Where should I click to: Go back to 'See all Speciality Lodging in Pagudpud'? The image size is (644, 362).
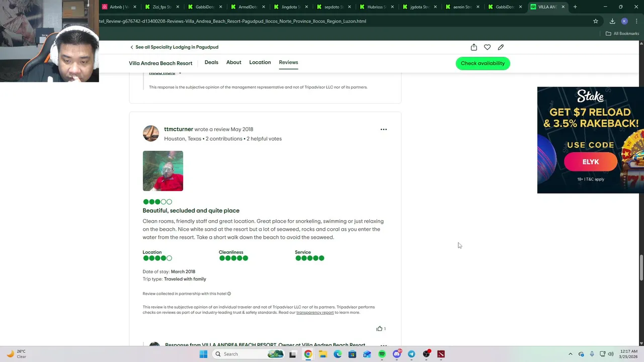[x=174, y=47]
